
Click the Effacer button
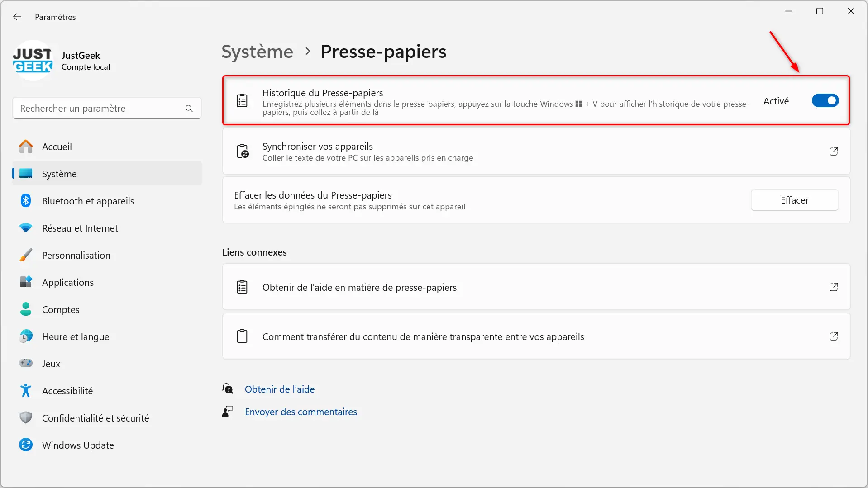[794, 200]
